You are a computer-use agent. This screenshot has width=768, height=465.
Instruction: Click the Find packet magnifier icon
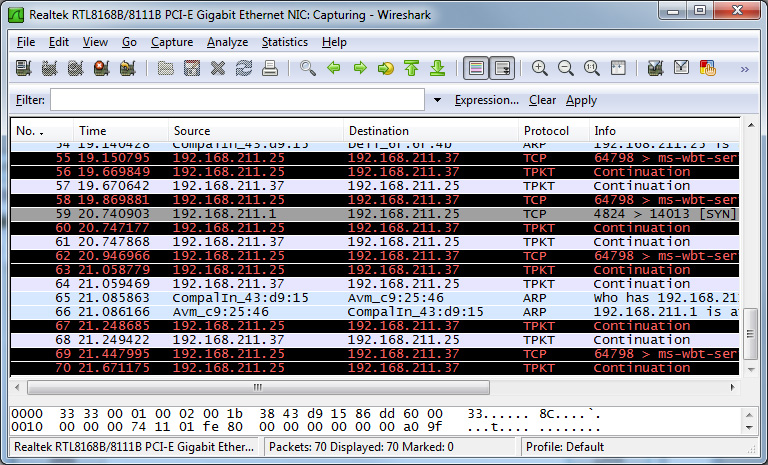click(308, 68)
